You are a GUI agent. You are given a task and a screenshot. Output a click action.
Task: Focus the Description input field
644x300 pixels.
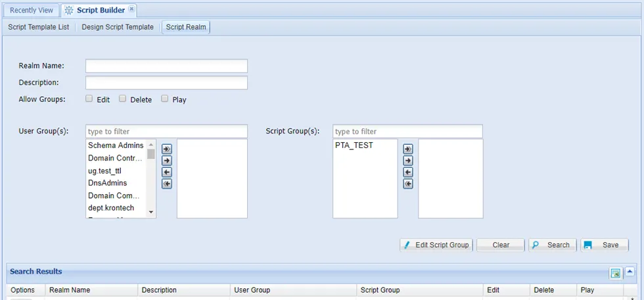166,83
